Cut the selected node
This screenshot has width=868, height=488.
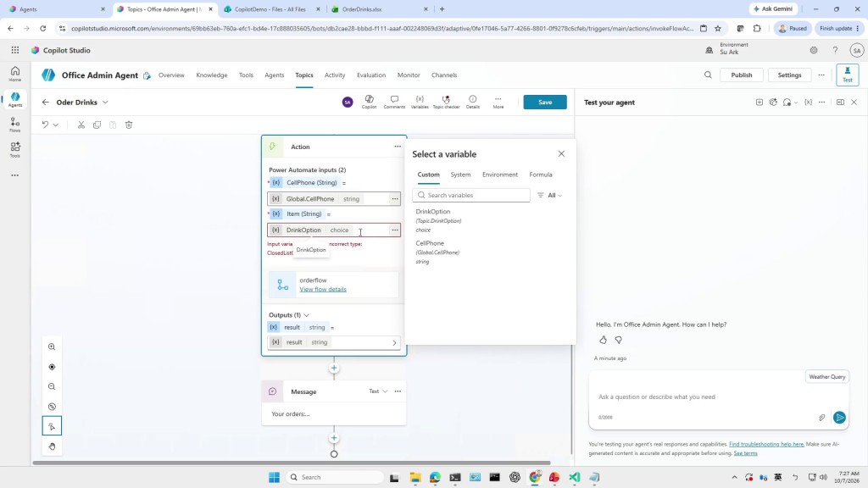tap(81, 125)
